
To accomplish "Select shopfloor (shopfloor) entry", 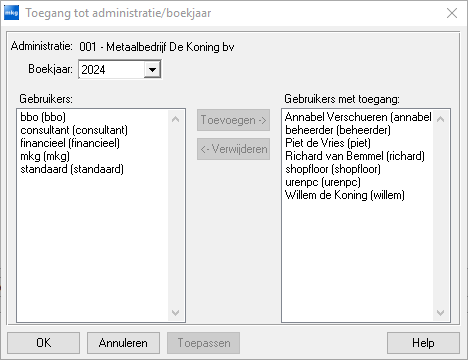I will pyautogui.click(x=333, y=169).
